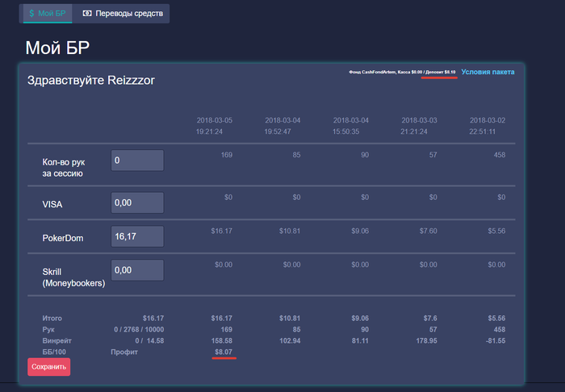
Task: Click the PokerDom row label
Action: pyautogui.click(x=63, y=238)
